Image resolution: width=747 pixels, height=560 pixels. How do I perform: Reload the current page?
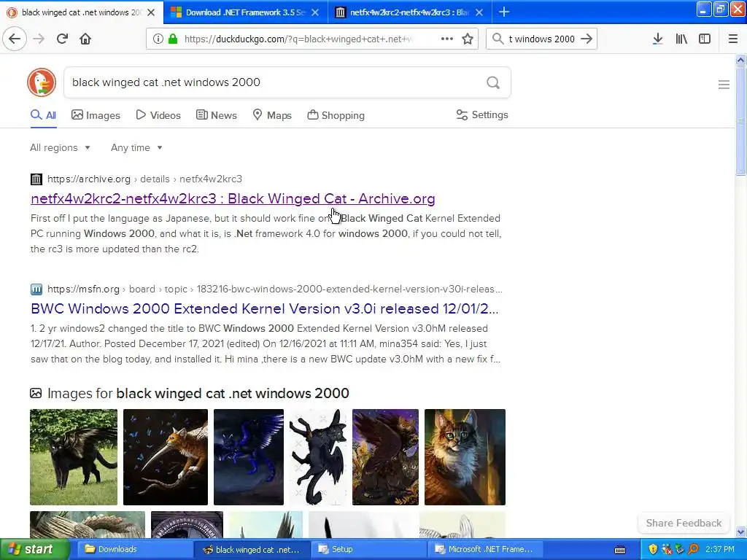(62, 39)
